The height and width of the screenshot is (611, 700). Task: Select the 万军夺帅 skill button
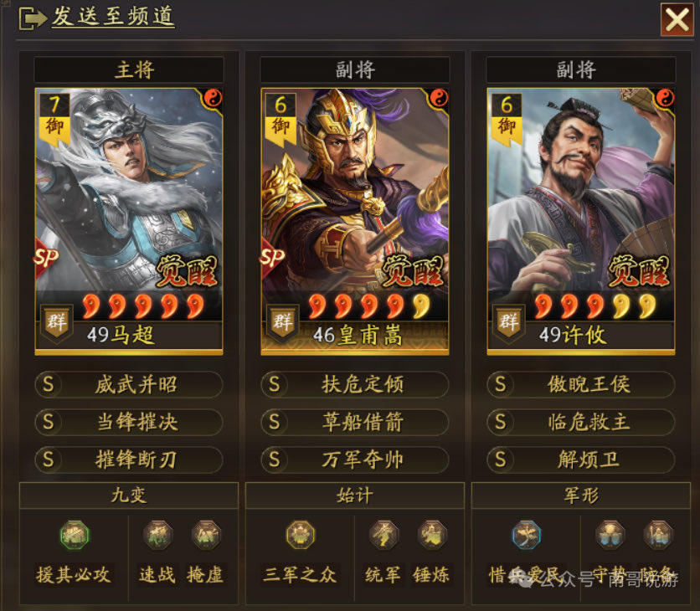(354, 460)
